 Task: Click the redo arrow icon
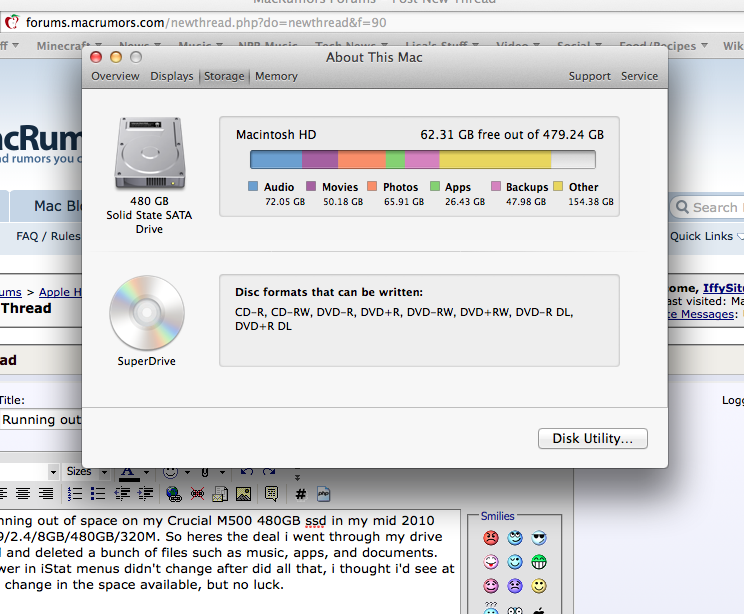tap(269, 472)
